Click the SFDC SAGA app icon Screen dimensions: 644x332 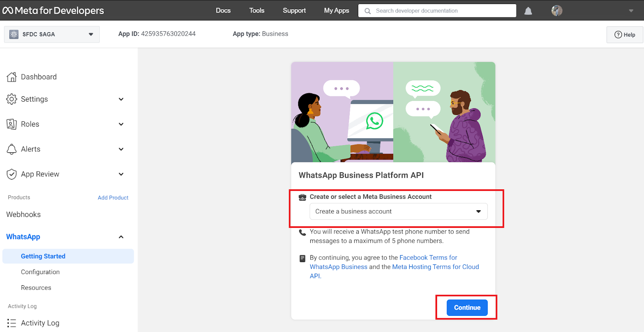[14, 34]
